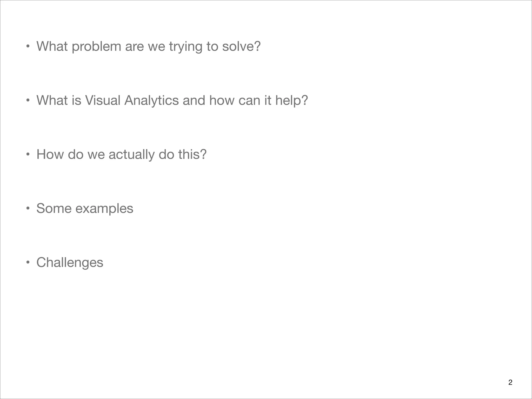
Task: Click the bullet dot before 'Challenges'
Action: click(x=28, y=263)
